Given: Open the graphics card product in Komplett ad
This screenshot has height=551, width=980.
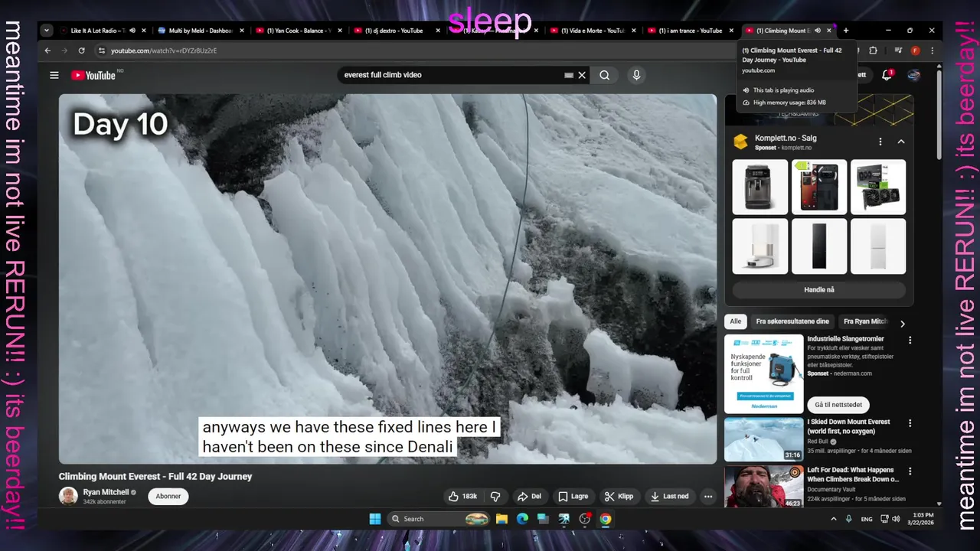Looking at the screenshot, I should point(878,187).
